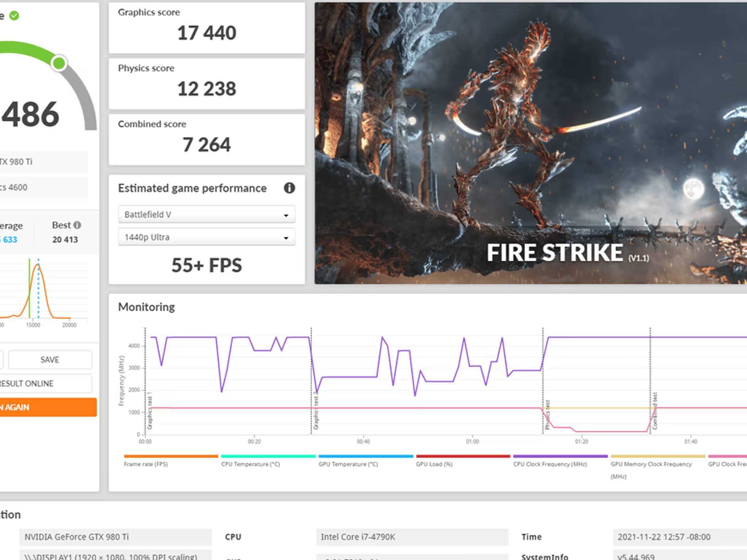Image resolution: width=747 pixels, height=560 pixels.
Task: Click the green score gauge knob
Action: pos(59,63)
